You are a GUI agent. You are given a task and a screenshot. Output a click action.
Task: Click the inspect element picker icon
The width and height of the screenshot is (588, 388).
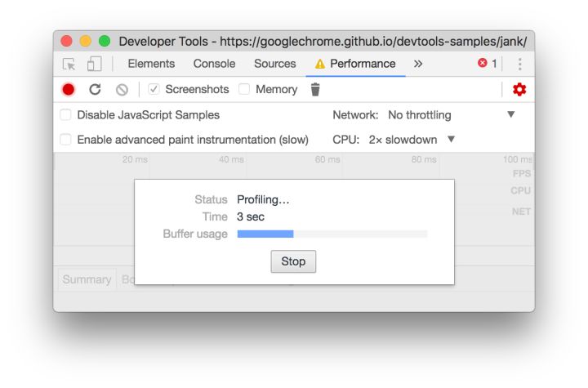point(69,65)
